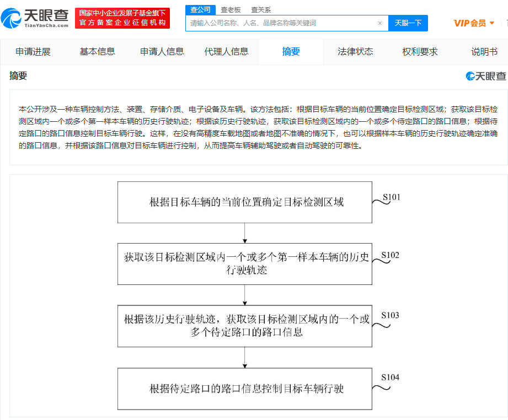Clear the search box with the X icon
The width and height of the screenshot is (508, 420).
380,23
